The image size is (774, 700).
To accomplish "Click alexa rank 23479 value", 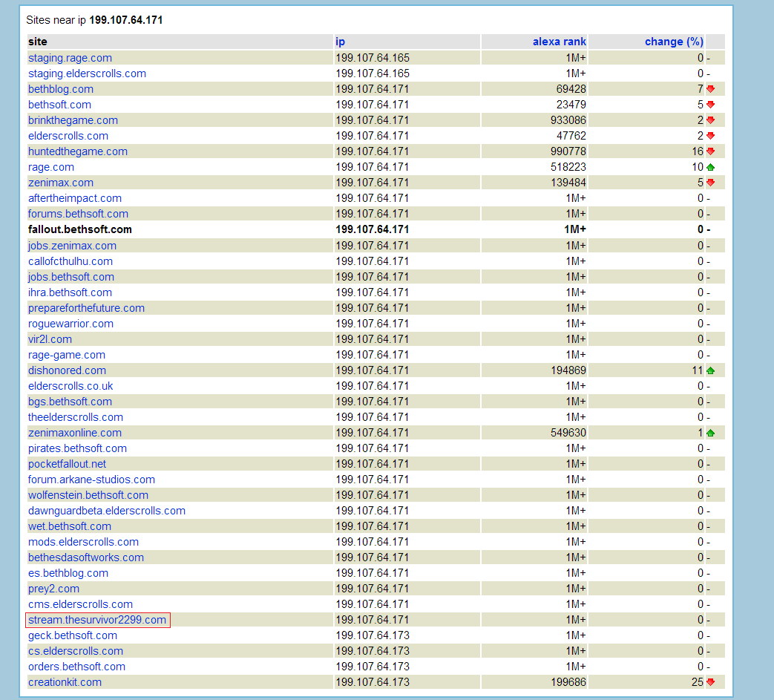I will pos(571,105).
